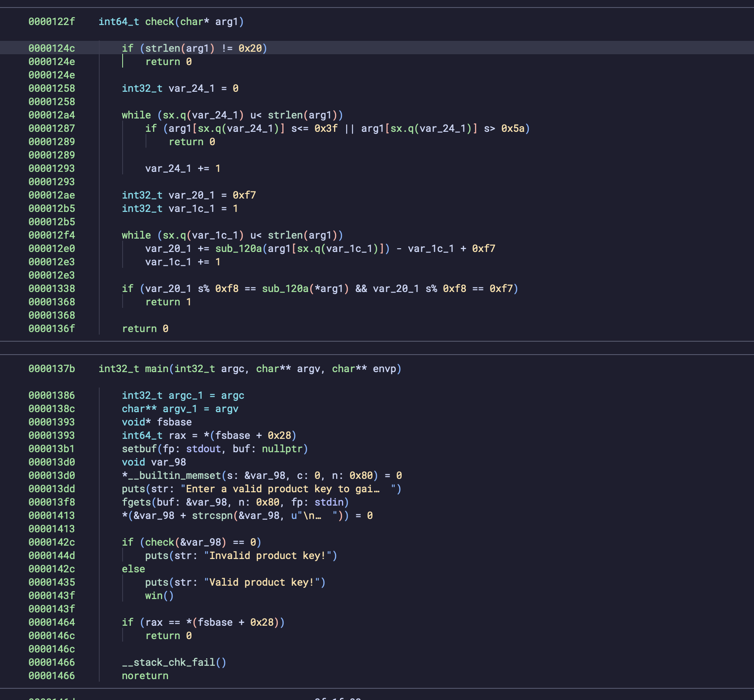Screen dimensions: 754x700
Task: Select the sub_120a reference in the if condition
Action: tap(286, 288)
